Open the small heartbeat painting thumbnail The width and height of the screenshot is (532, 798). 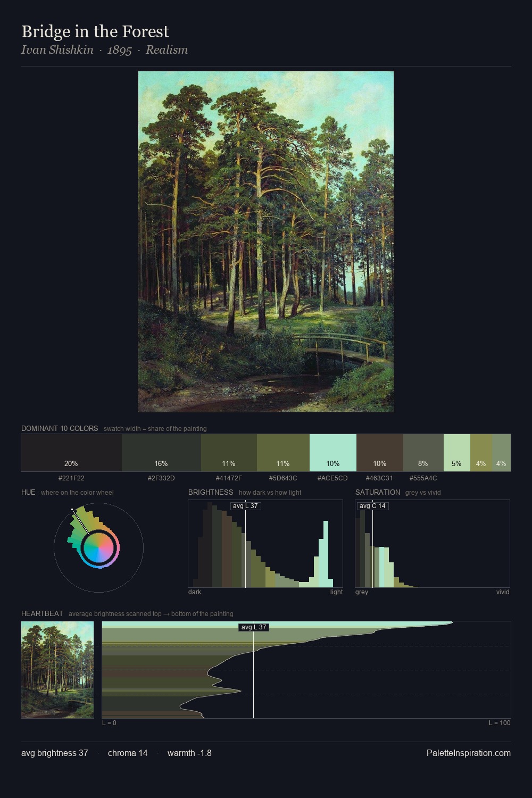point(57,670)
